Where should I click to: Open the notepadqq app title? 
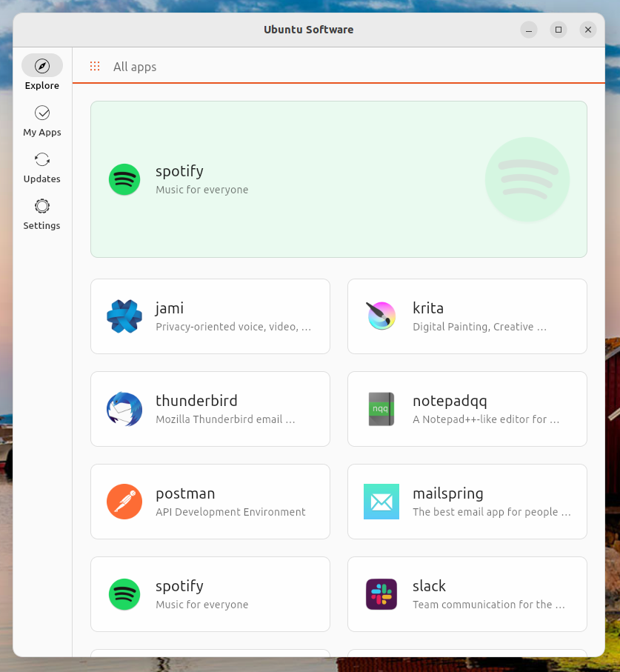tap(450, 401)
